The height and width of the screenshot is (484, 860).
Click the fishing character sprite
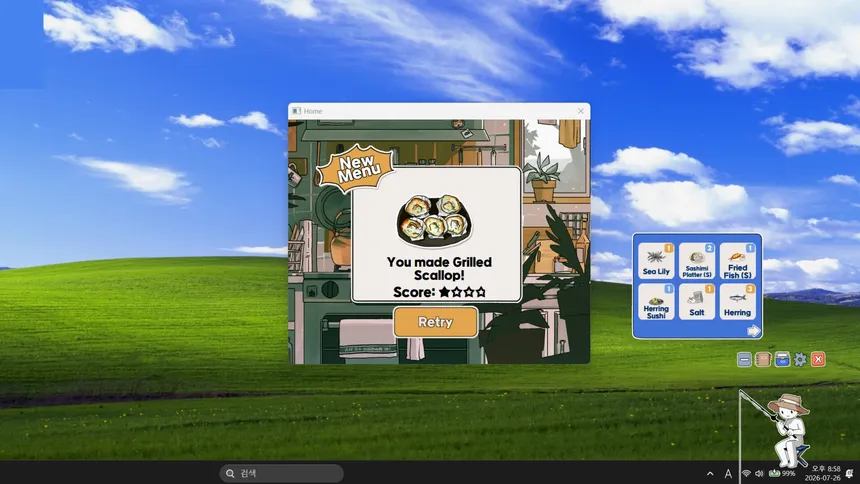789,429
